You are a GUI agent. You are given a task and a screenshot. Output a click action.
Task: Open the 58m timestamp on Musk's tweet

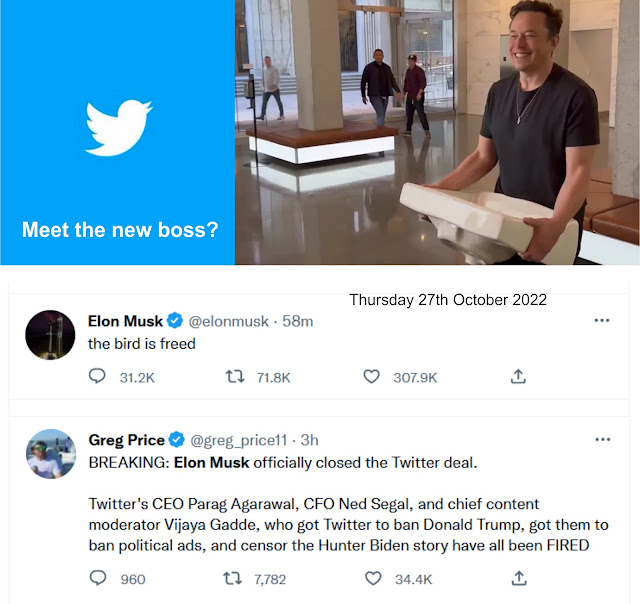tap(298, 322)
